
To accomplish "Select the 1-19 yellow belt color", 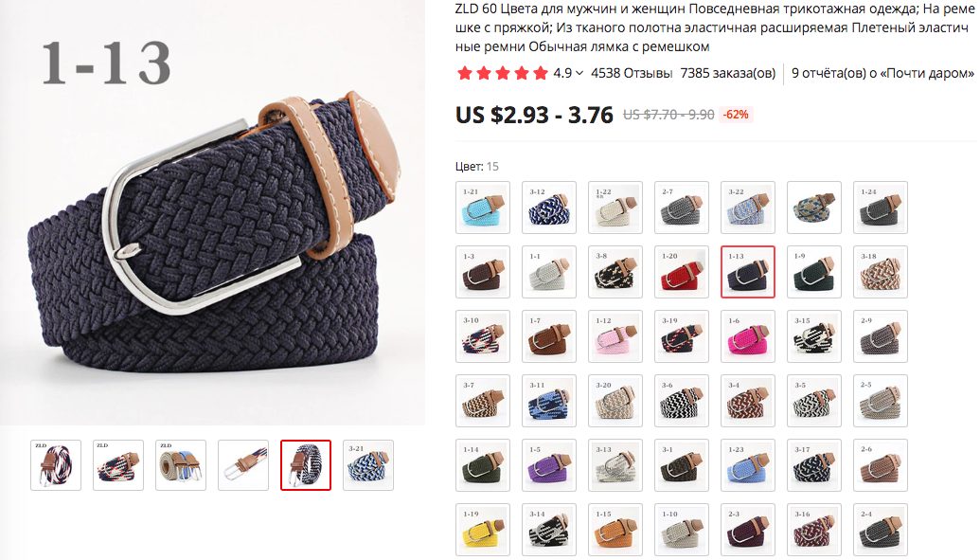I will tap(483, 530).
